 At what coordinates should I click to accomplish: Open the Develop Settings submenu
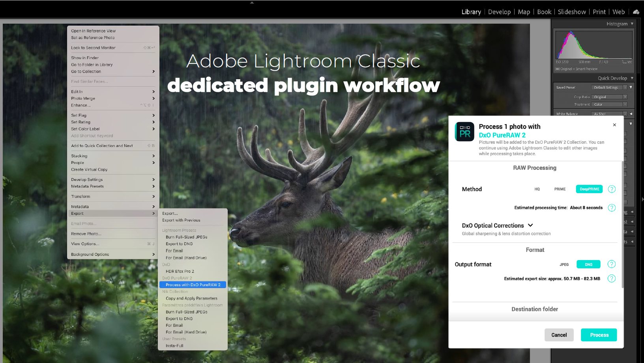point(113,180)
